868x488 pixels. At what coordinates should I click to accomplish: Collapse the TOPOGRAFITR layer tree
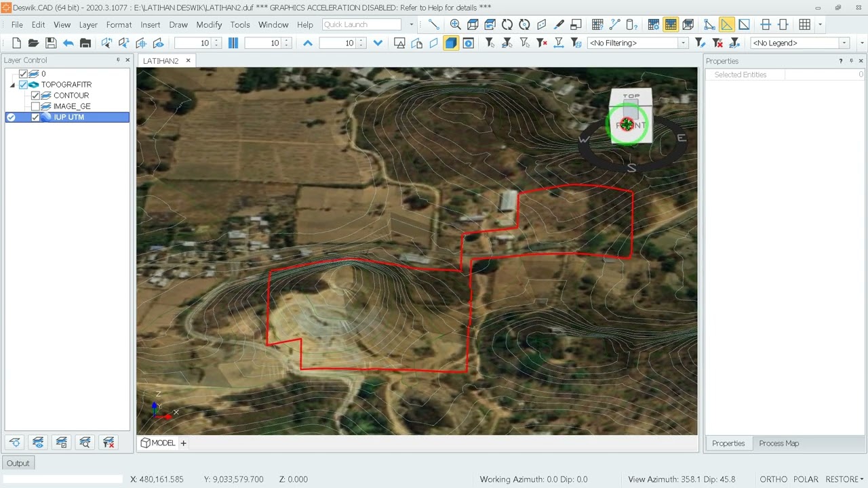point(12,85)
